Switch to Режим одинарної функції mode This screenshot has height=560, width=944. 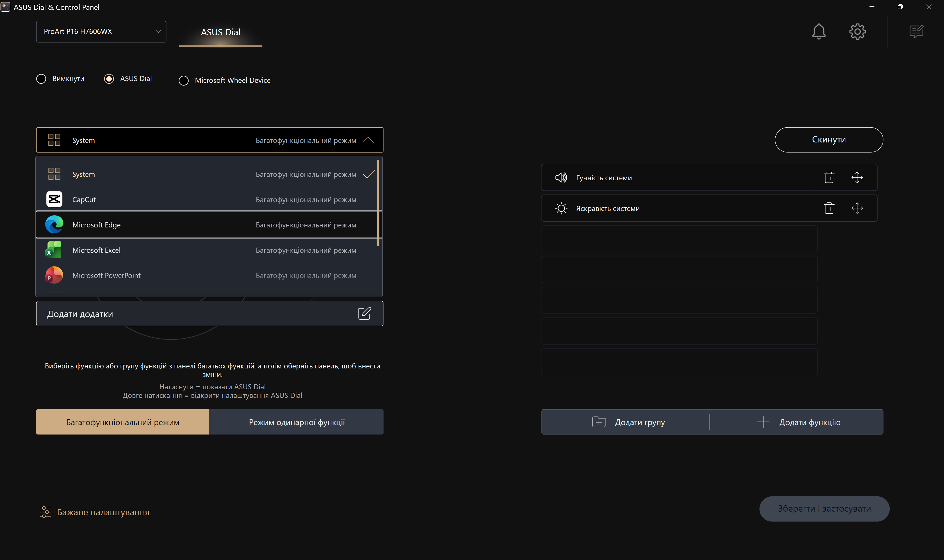coord(296,422)
